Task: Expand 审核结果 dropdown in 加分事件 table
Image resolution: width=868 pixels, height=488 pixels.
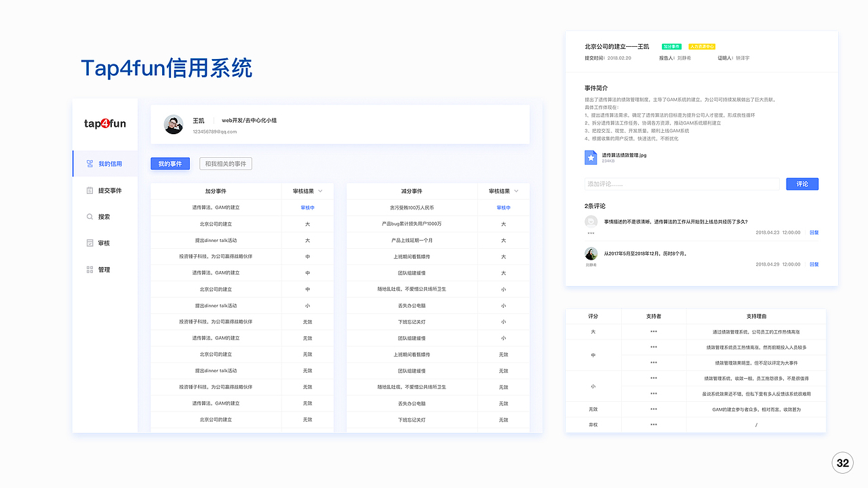Action: click(x=321, y=191)
